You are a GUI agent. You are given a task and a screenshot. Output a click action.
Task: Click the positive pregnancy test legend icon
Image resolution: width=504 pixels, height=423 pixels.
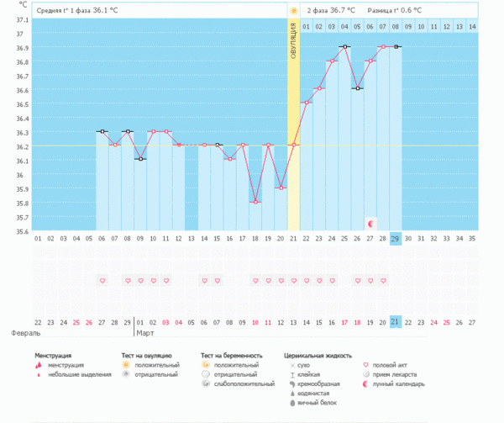click(x=207, y=366)
